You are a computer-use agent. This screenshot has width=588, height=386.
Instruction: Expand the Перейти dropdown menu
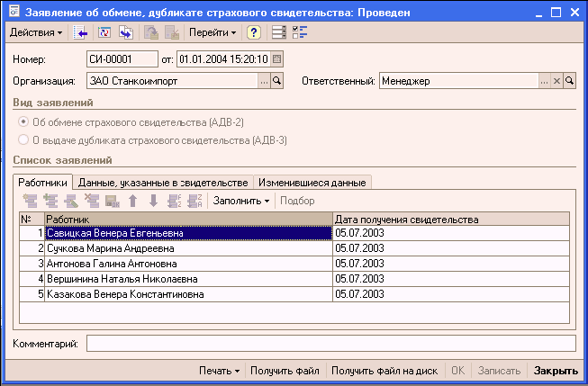[x=213, y=32]
